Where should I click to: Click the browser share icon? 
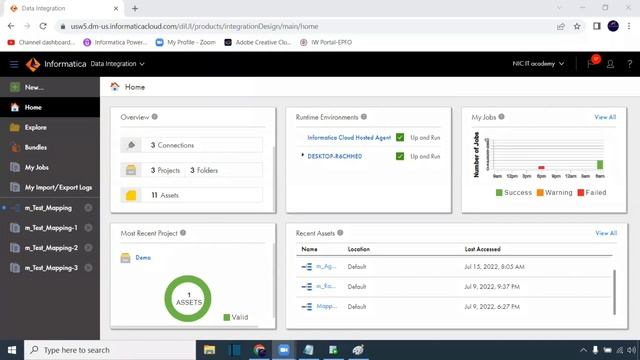tap(560, 26)
